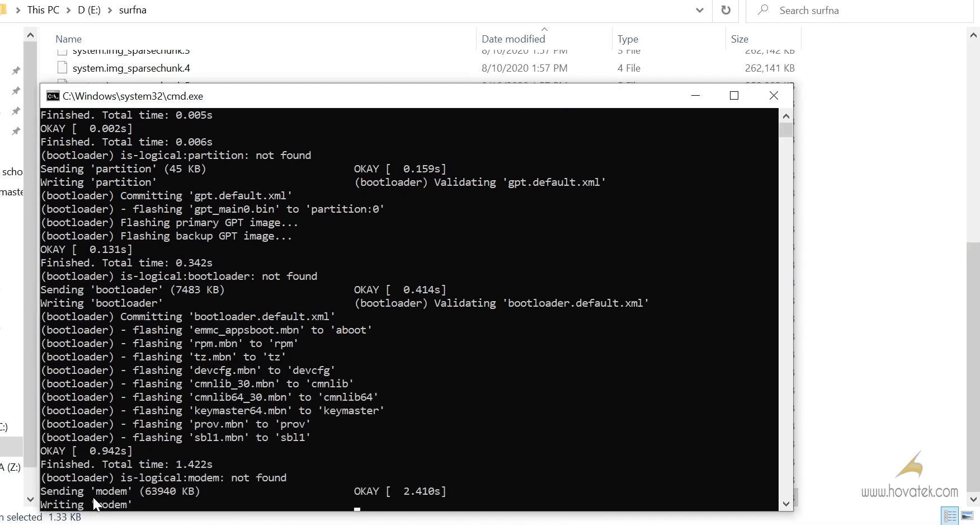Open the D (E:) drive from breadcrumb

click(88, 10)
